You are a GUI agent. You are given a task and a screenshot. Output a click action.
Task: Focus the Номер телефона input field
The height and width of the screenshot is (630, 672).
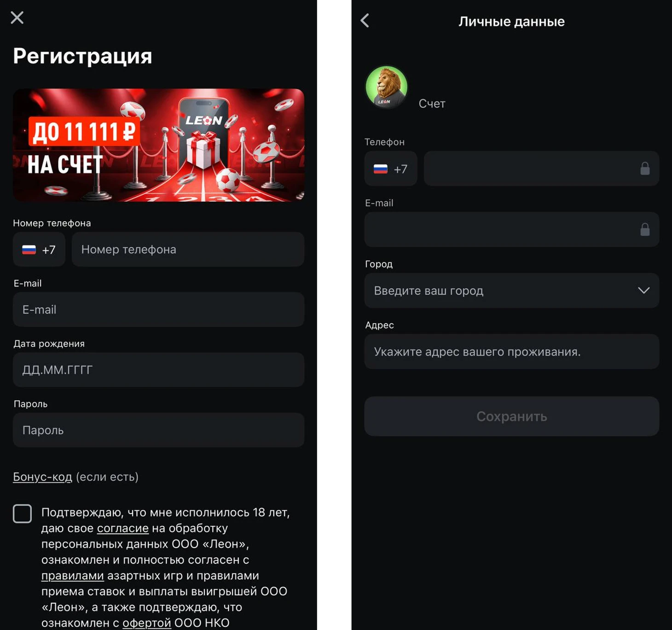click(188, 249)
